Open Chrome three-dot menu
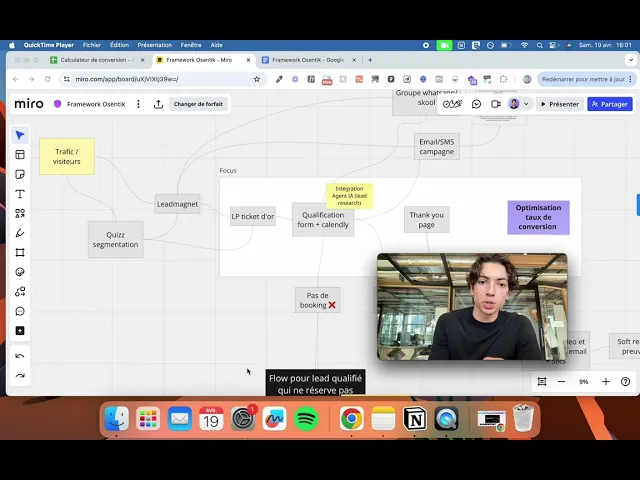The height and width of the screenshot is (480, 640). [630, 79]
